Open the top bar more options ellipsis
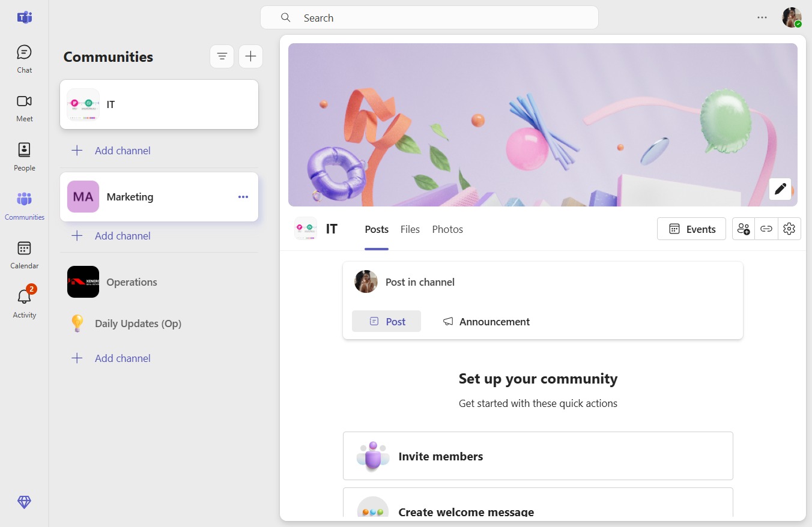Image resolution: width=812 pixels, height=527 pixels. tap(762, 17)
